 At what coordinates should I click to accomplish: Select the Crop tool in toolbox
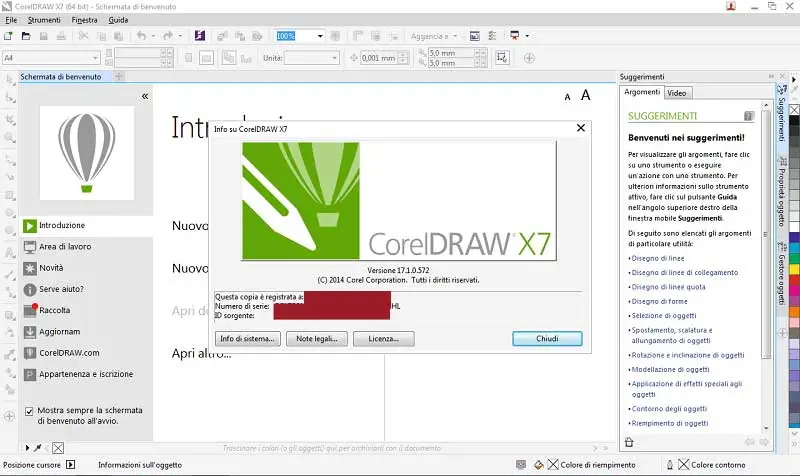point(10,119)
